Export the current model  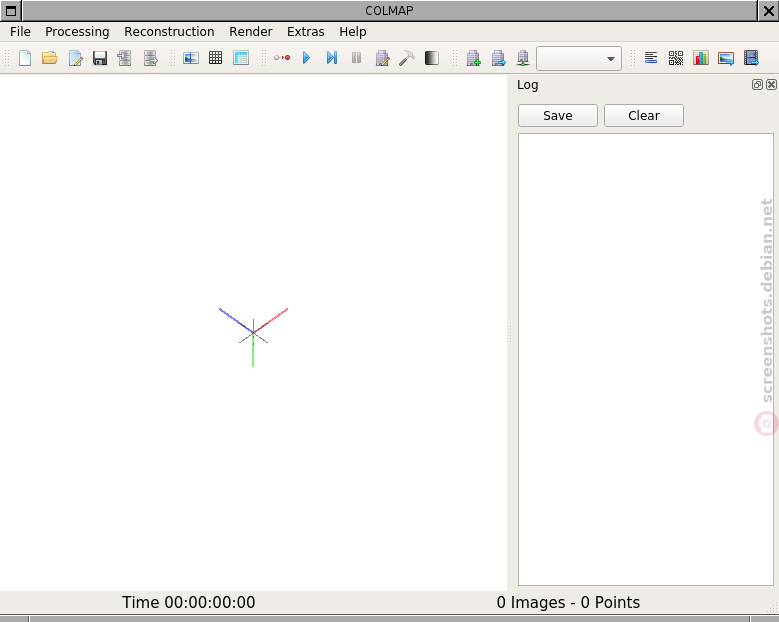coord(151,58)
